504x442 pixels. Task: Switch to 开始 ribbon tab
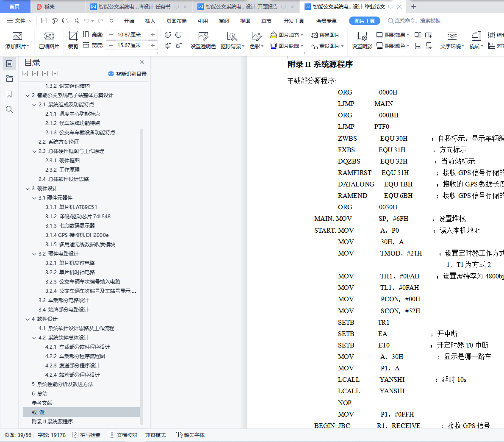[129, 21]
